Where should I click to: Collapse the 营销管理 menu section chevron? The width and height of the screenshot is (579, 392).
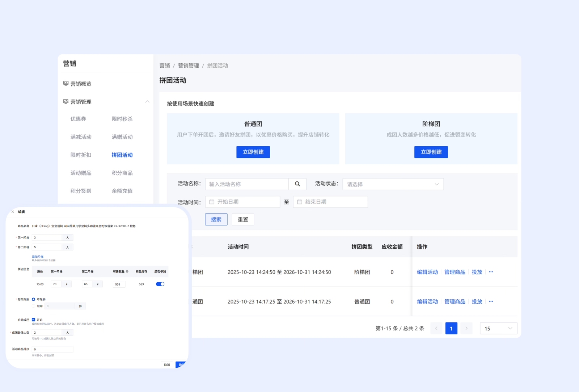[147, 102]
